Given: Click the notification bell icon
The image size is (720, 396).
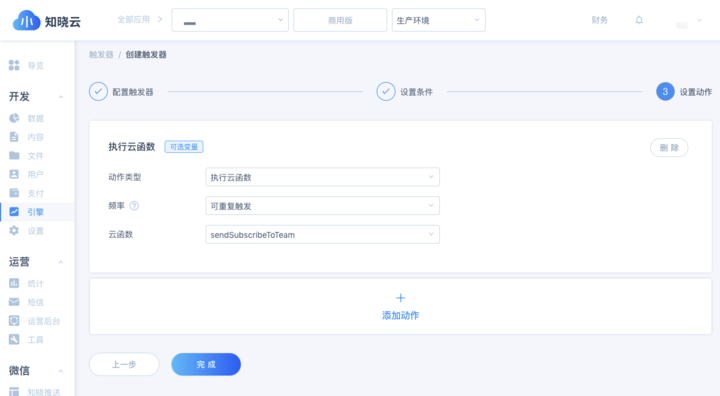Looking at the screenshot, I should (x=639, y=20).
